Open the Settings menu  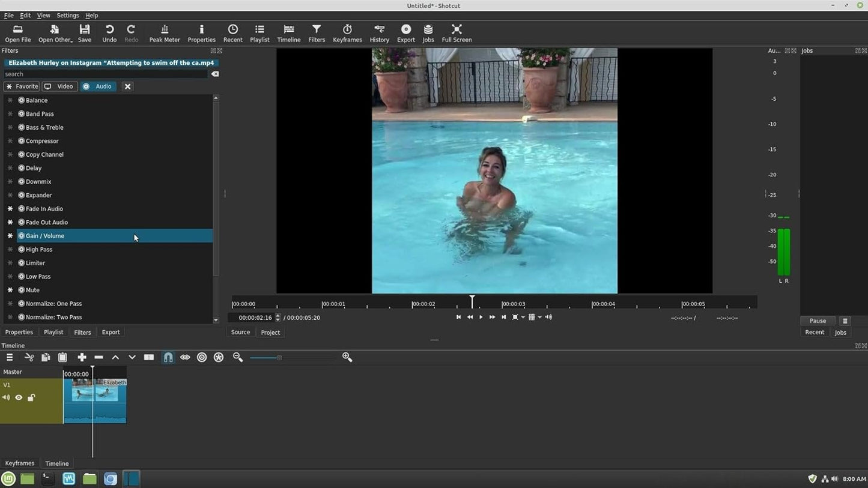click(67, 15)
